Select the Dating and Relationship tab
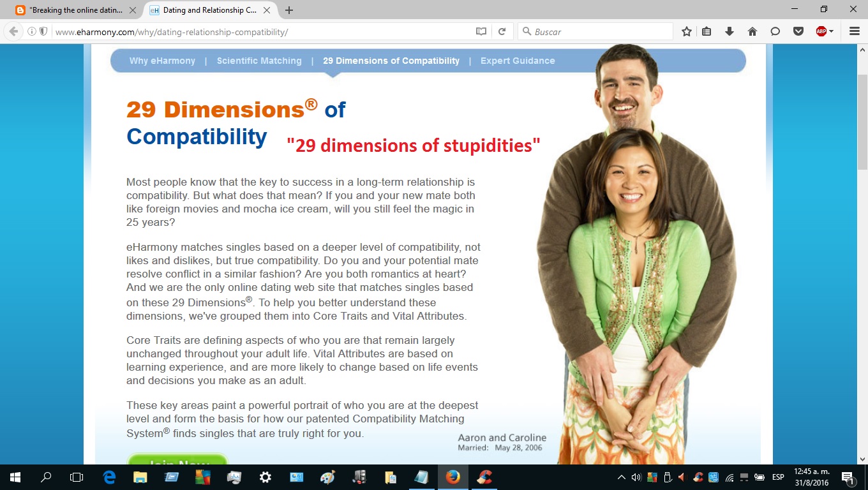868x490 pixels. point(211,10)
